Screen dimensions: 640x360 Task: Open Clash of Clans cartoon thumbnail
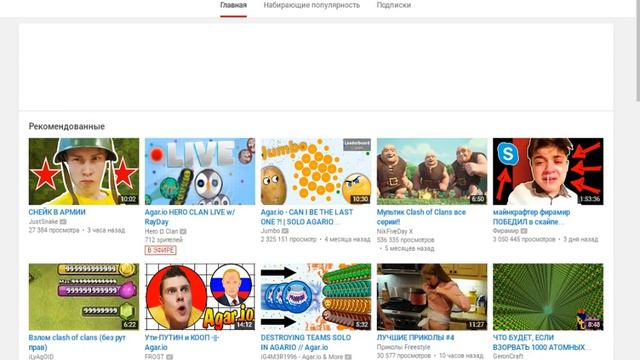coord(432,171)
